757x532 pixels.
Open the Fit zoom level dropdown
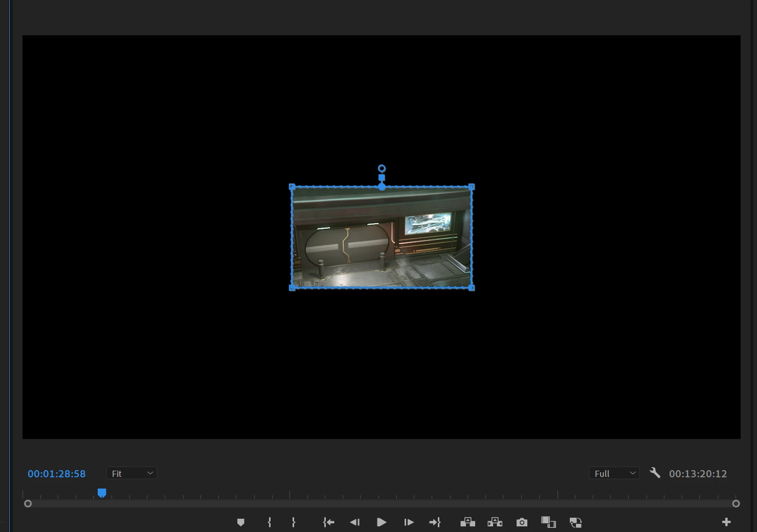[132, 473]
